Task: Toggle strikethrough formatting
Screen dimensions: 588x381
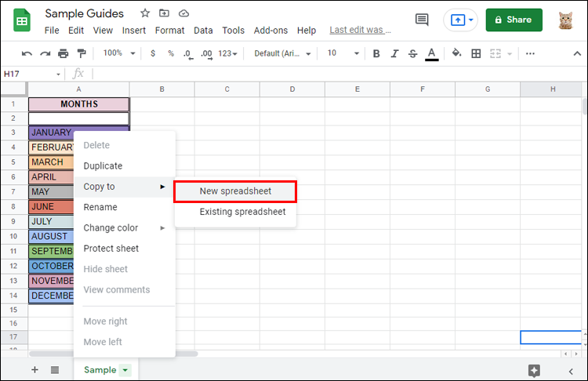Action: click(x=413, y=53)
